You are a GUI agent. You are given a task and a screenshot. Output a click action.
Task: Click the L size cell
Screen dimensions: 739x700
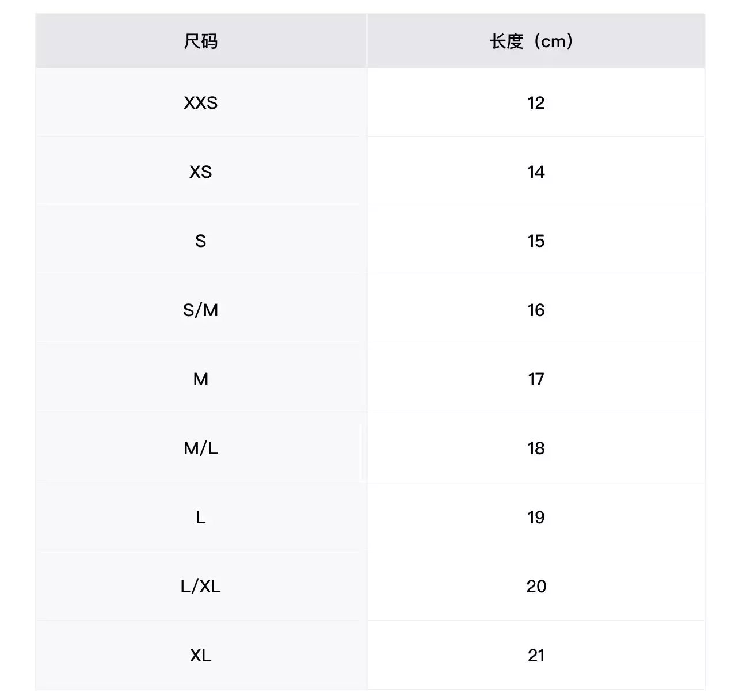pos(201,517)
